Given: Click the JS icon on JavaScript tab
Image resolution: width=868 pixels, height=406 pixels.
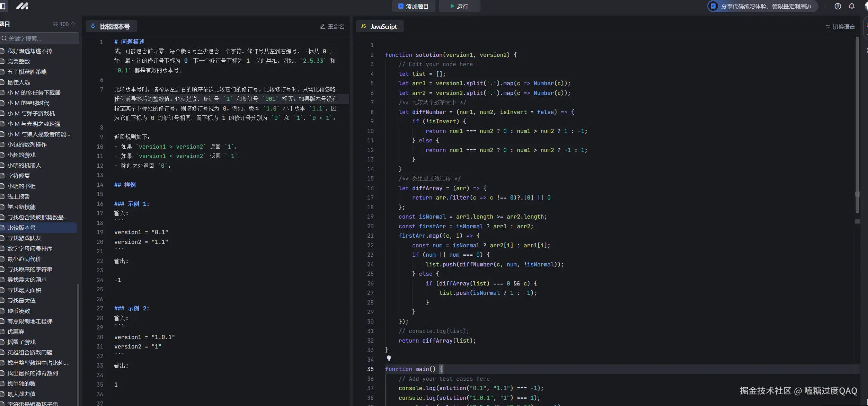Looking at the screenshot, I should [363, 26].
